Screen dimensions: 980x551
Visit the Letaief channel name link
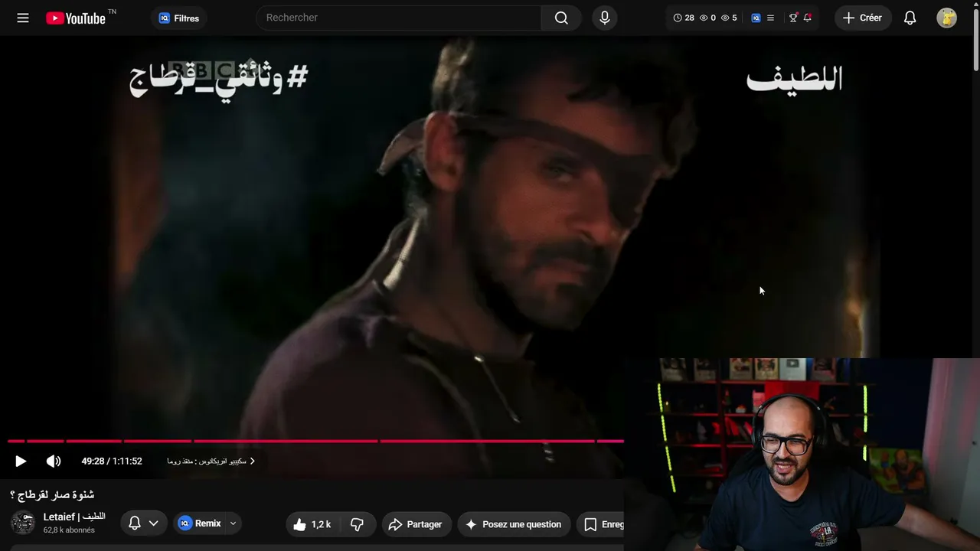pyautogui.click(x=74, y=517)
